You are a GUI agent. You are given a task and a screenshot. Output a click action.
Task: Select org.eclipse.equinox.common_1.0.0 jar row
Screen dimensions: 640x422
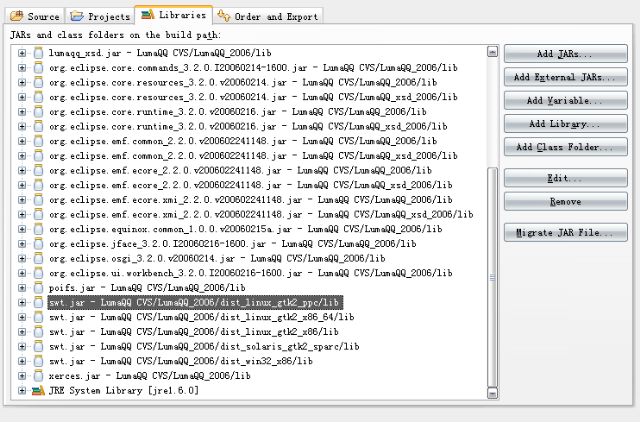245,229
